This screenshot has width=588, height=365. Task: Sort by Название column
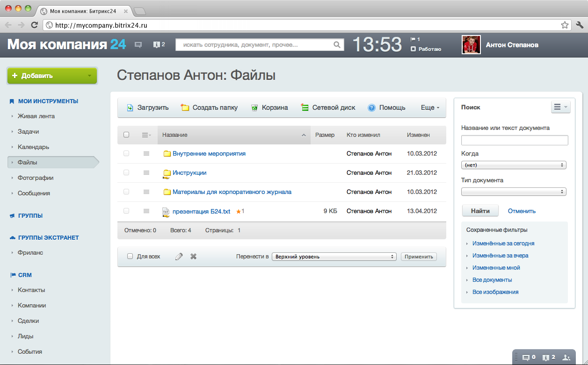234,135
